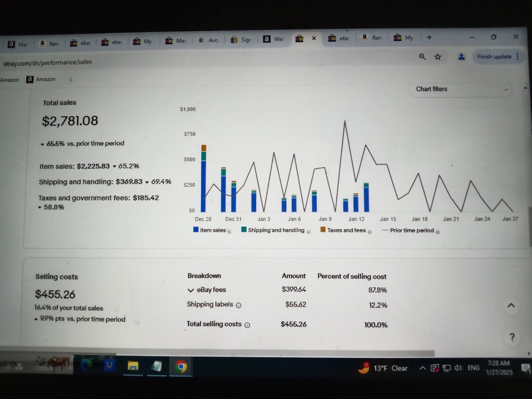The image size is (532, 399).
Task: Open Dropbox from the taskbar
Action: [x=109, y=365]
